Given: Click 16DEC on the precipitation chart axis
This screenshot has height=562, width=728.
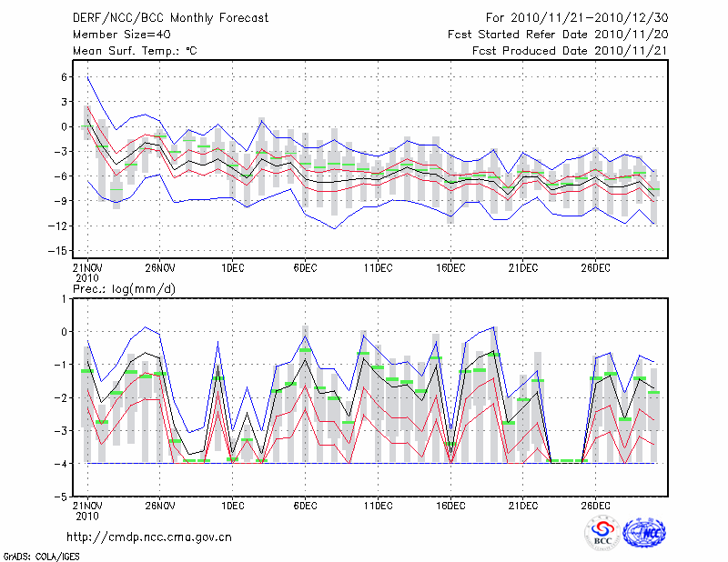Looking at the screenshot, I should point(450,506).
